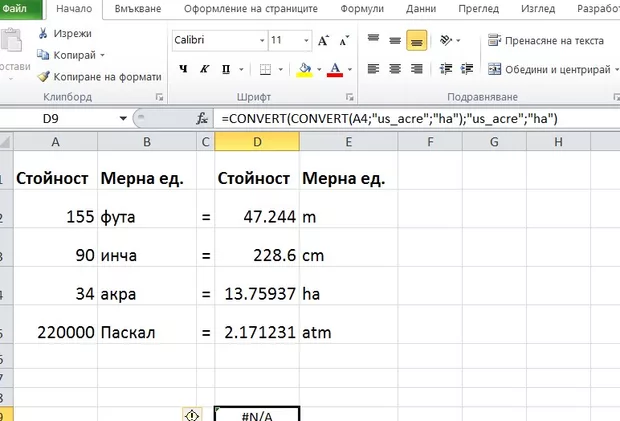
Task: Open the Файл tab
Action: coord(20,8)
